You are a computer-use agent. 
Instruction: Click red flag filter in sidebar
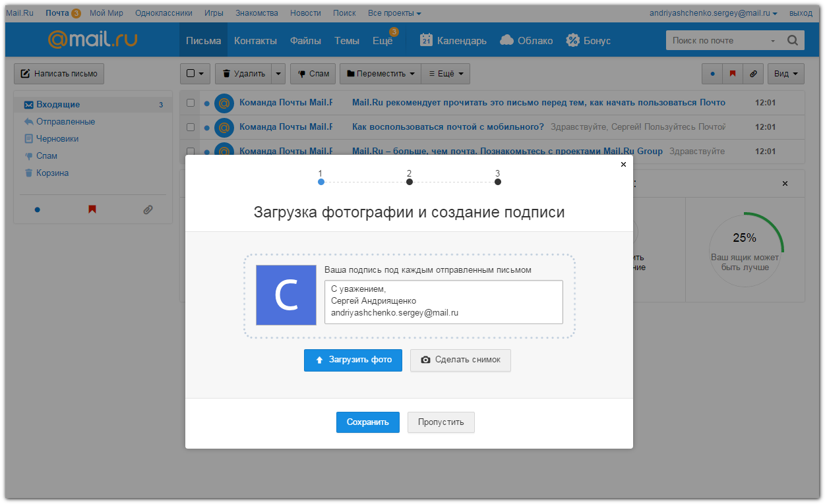[92, 210]
